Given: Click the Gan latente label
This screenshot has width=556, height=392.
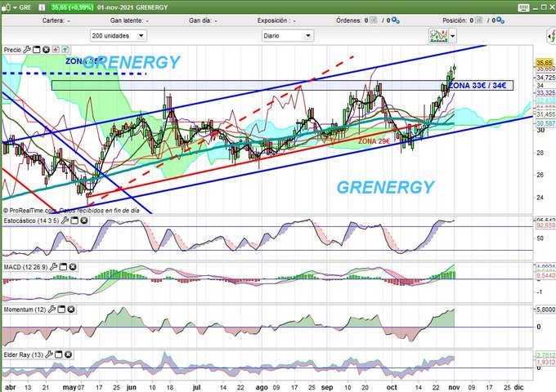Looking at the screenshot, I should point(127,20).
